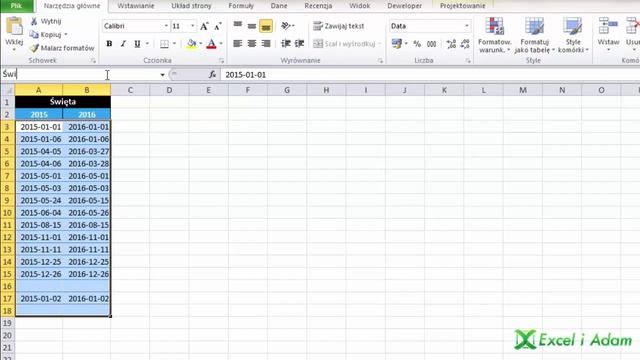Align cell content to top
The height and width of the screenshot is (360, 640).
238,25
